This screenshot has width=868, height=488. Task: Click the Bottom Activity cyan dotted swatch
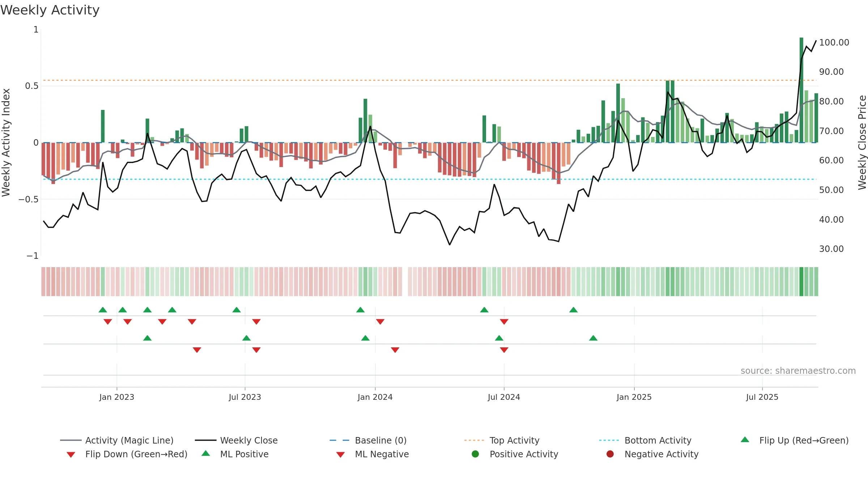pyautogui.click(x=609, y=440)
